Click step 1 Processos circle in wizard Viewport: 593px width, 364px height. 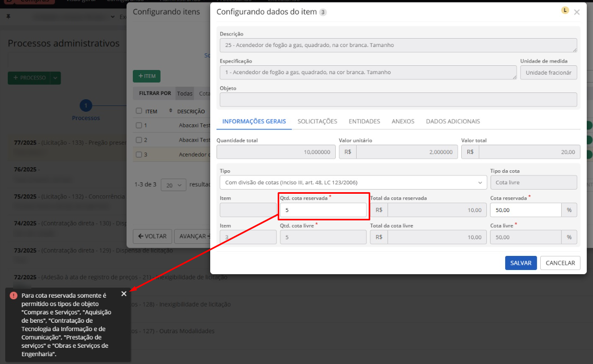click(x=86, y=105)
